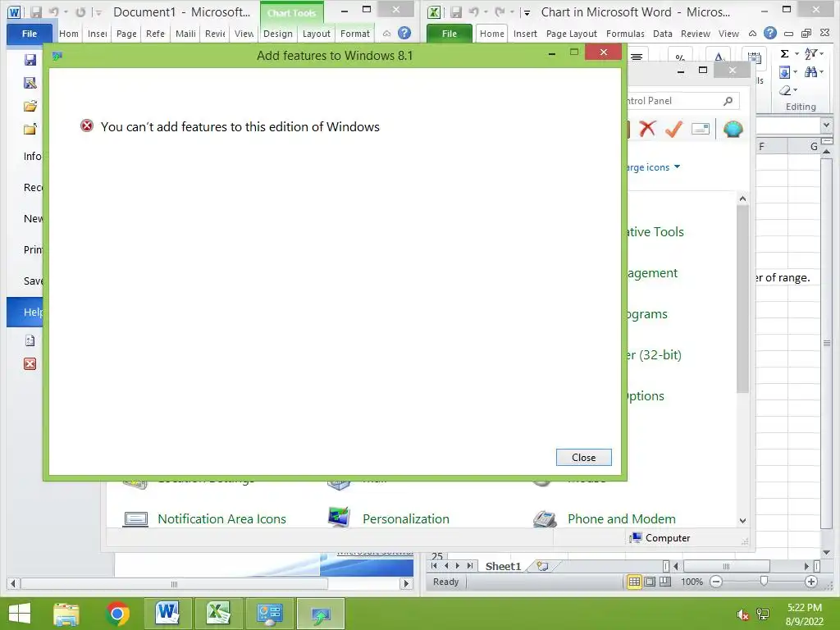The width and height of the screenshot is (840, 630).
Task: Click Excel zoom out minus button
Action: pyautogui.click(x=715, y=582)
